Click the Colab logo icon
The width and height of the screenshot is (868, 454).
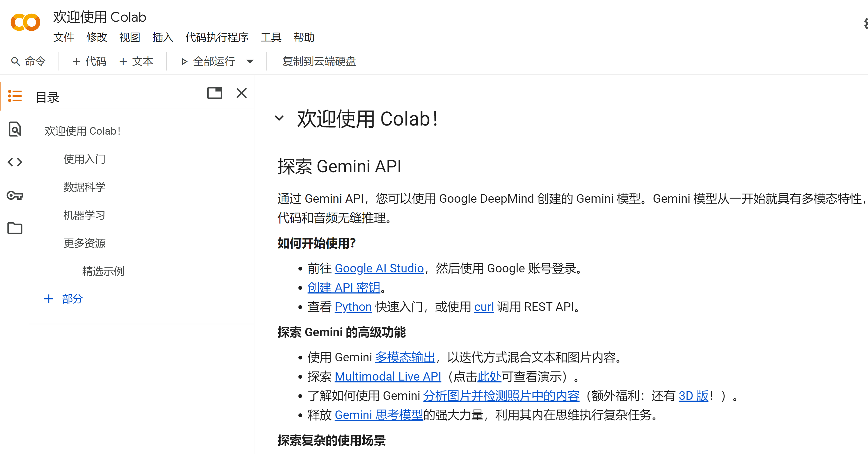(x=25, y=22)
